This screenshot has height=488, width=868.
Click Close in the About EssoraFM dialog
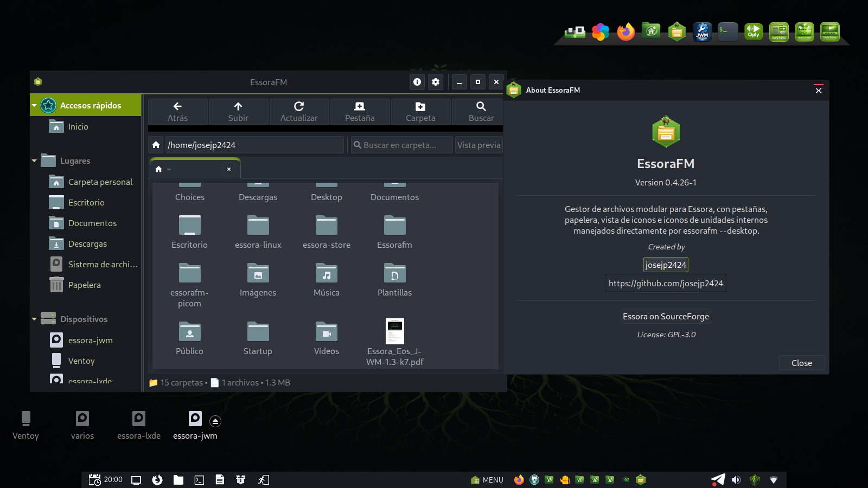(x=801, y=363)
